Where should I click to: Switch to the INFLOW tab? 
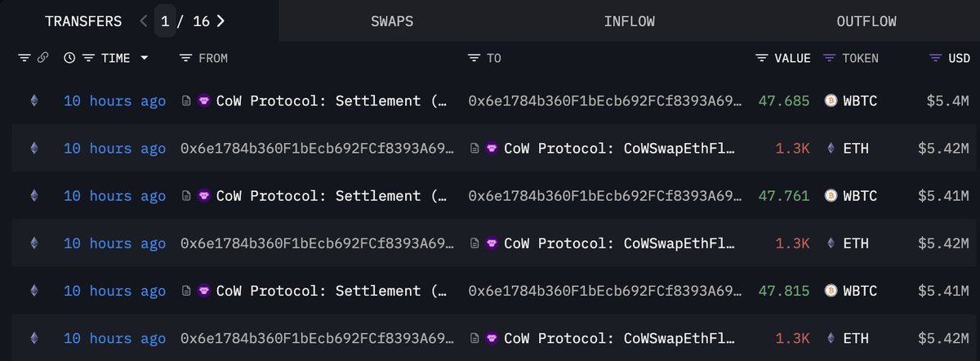pos(629,21)
